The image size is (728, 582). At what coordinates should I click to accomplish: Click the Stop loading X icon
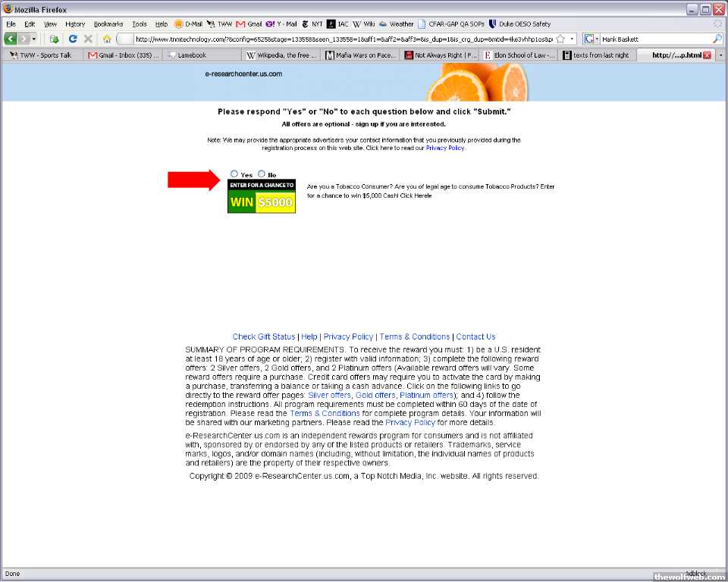click(x=88, y=39)
